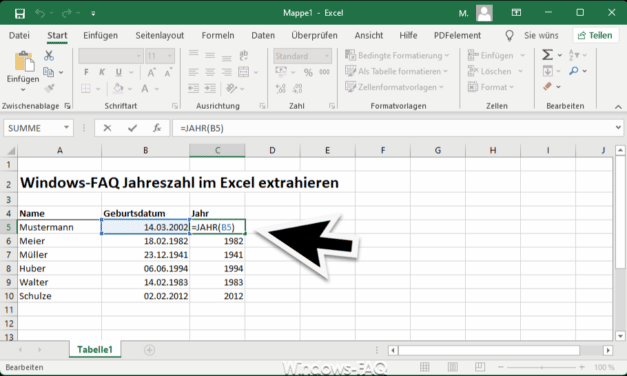
Task: Switch to the Einfügen ribbon tab
Action: click(100, 35)
